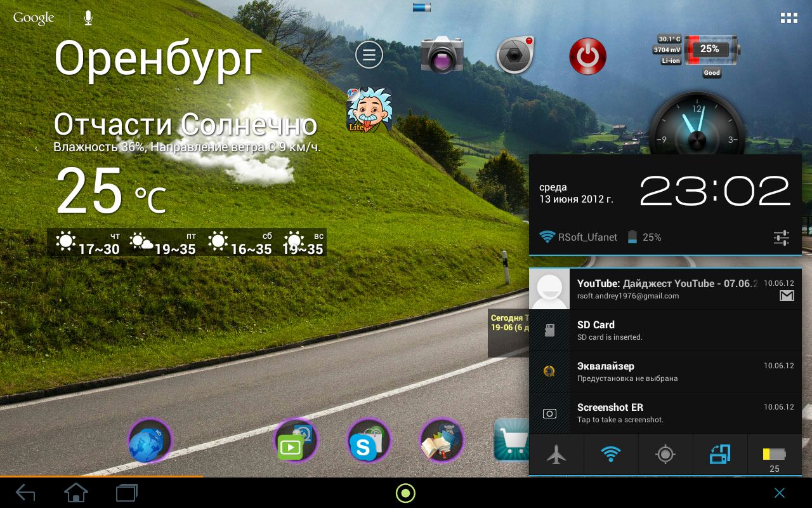Open the books folder icon in dock
The image size is (812, 508).
442,441
